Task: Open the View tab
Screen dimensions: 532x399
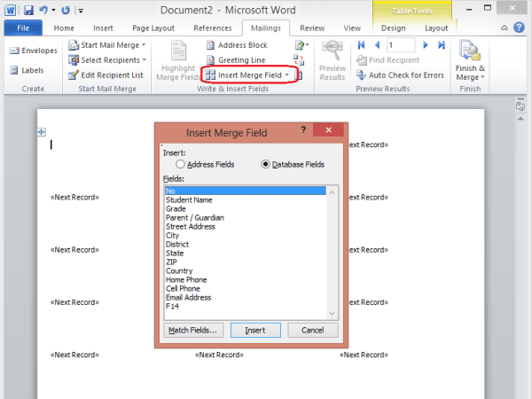Action: 352,28
